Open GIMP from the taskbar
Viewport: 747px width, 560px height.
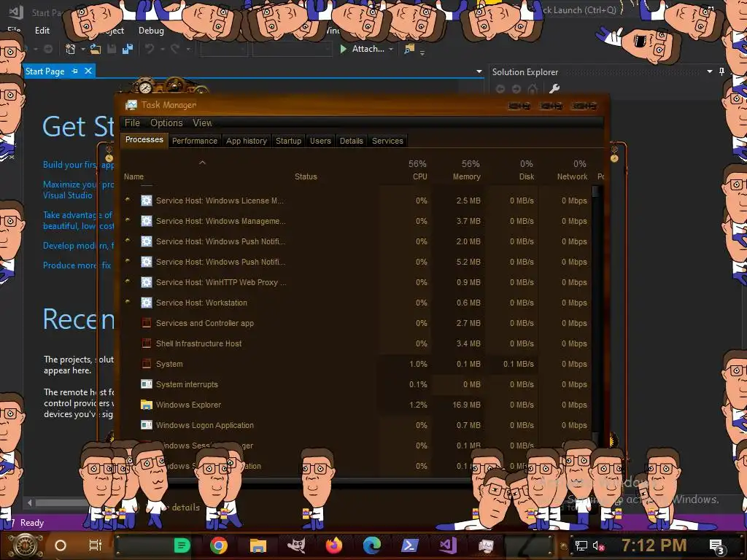[x=296, y=545]
